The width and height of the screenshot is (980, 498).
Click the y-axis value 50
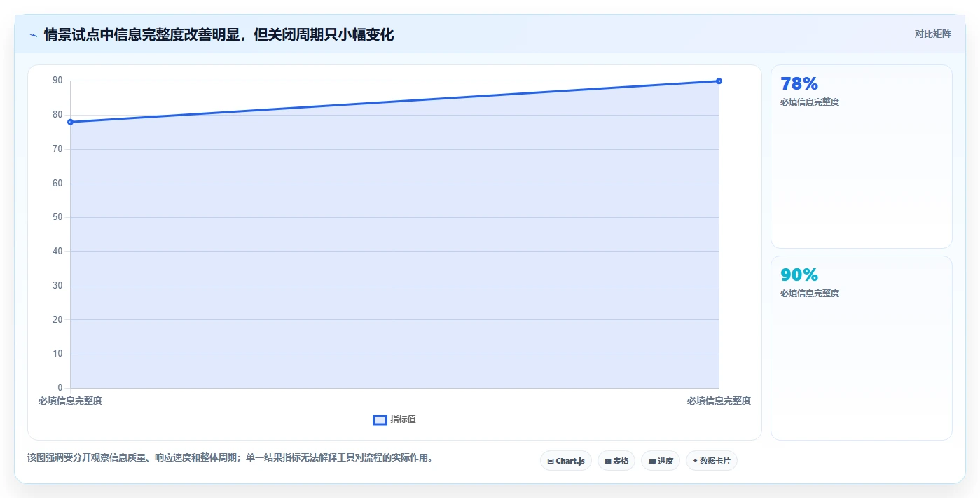(x=57, y=217)
